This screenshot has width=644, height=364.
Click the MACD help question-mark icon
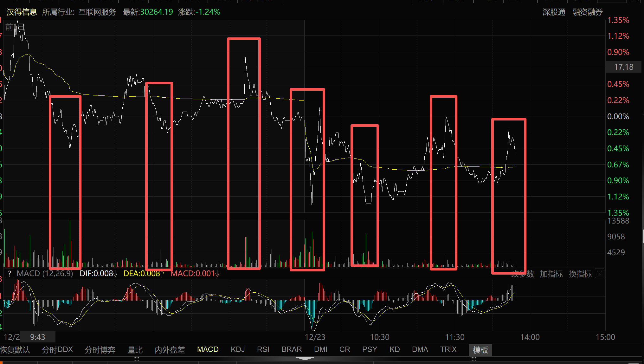click(x=9, y=274)
